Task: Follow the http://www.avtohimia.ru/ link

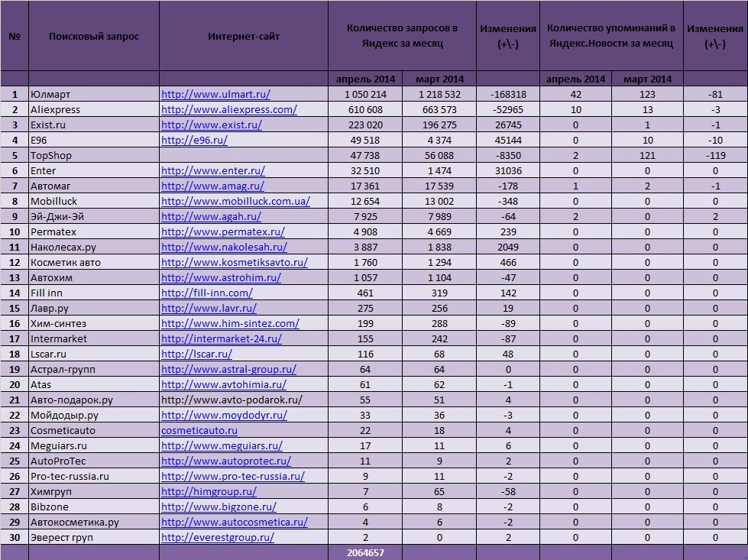Action: click(224, 384)
